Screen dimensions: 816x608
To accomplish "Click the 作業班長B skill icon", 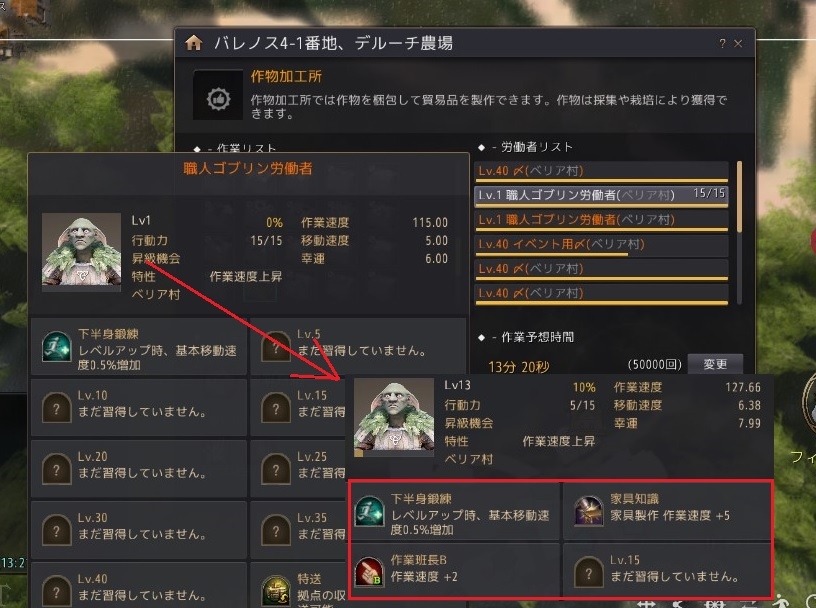I will coord(369,572).
